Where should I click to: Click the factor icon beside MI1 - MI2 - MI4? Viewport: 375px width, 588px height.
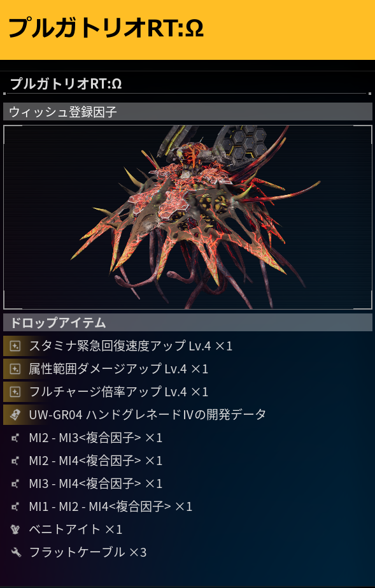(15, 506)
